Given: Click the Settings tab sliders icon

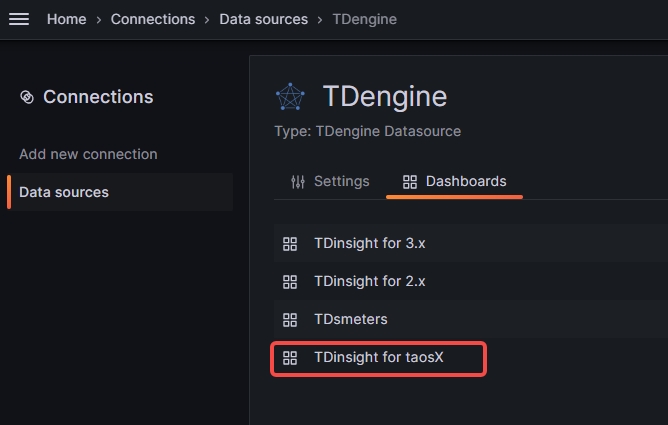Looking at the screenshot, I should click(298, 182).
